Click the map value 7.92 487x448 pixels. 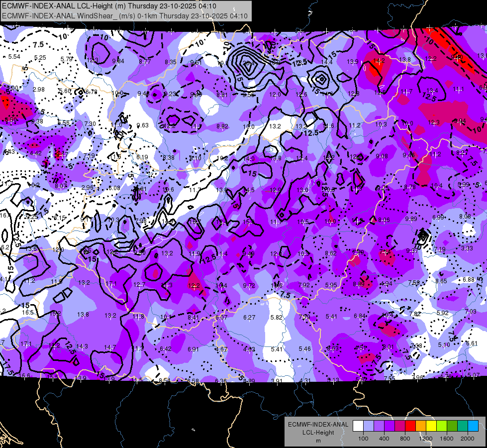304,285
